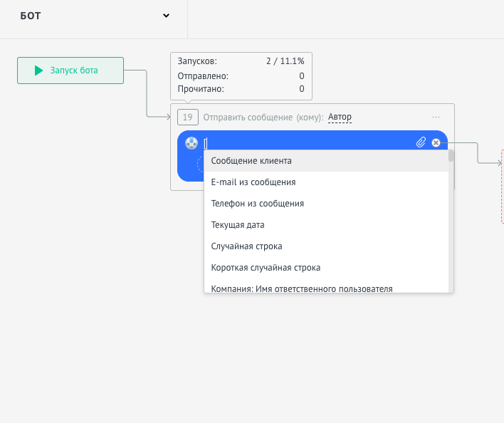The image size is (504, 423).
Task: Choose E-mail из сообщения option
Action: [326, 182]
